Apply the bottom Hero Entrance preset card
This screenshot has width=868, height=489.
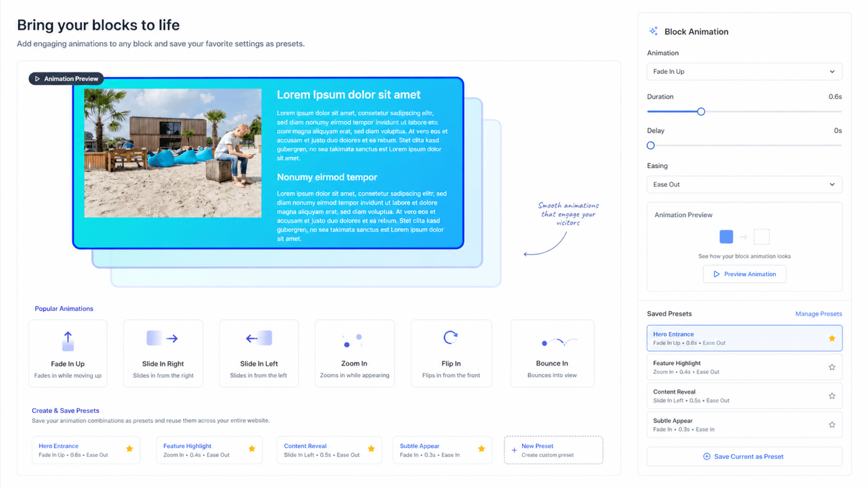[x=86, y=450]
